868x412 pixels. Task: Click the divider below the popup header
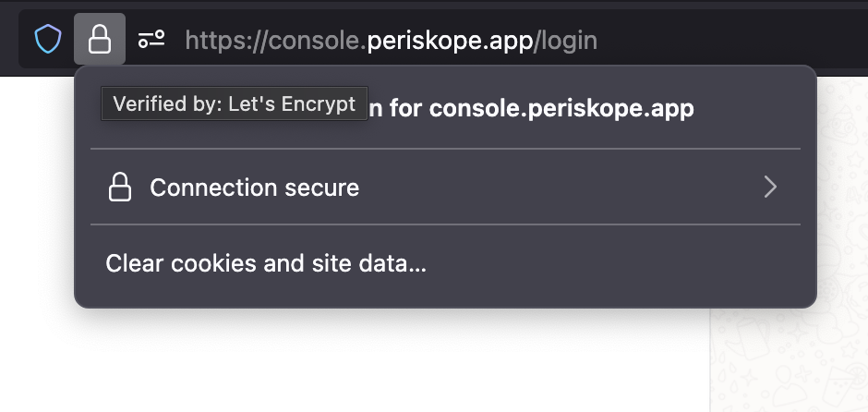pos(446,149)
